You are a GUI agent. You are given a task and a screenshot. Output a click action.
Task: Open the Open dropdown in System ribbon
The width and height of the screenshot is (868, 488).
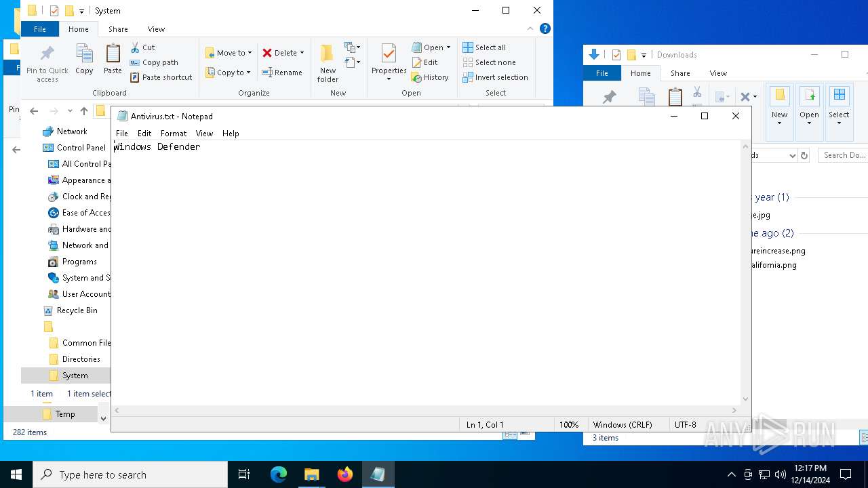431,47
